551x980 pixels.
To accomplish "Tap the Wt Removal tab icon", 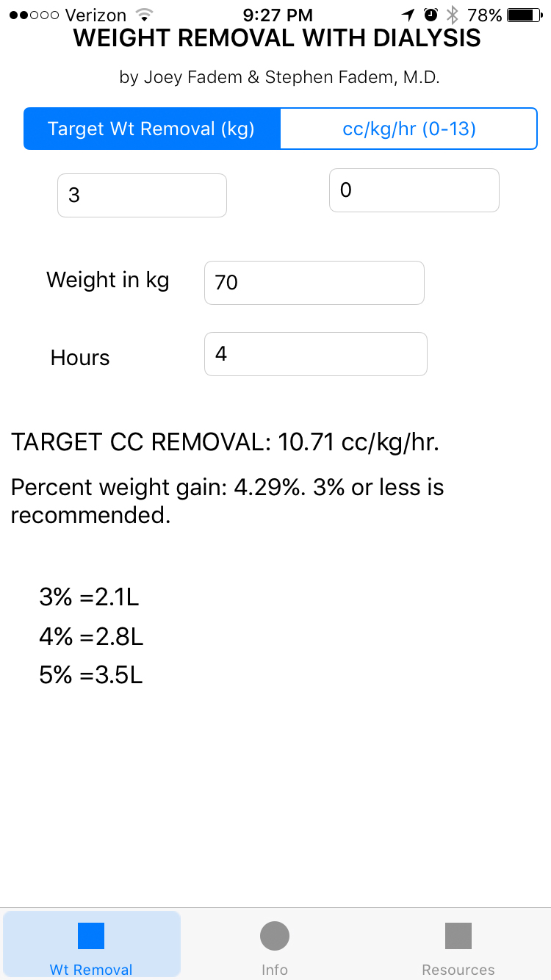I will point(91,936).
